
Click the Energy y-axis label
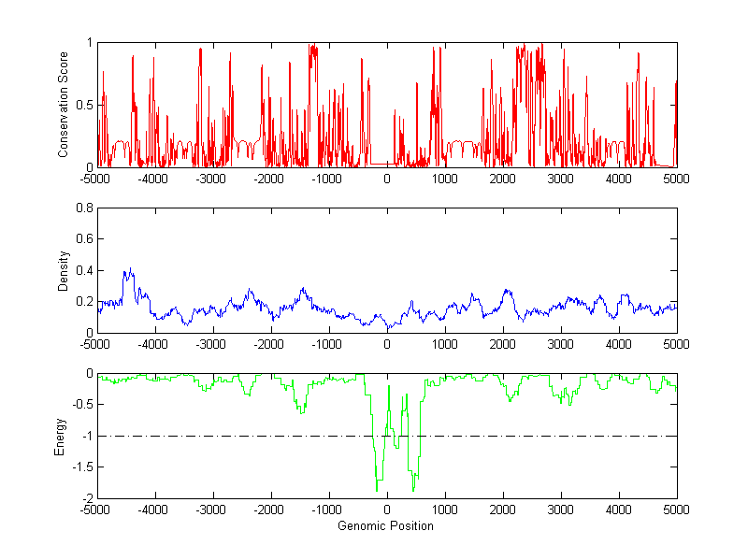point(61,436)
